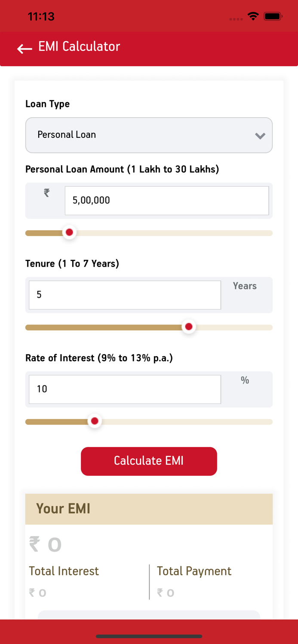Tap the chevron on the Personal Loan selector

tap(260, 135)
